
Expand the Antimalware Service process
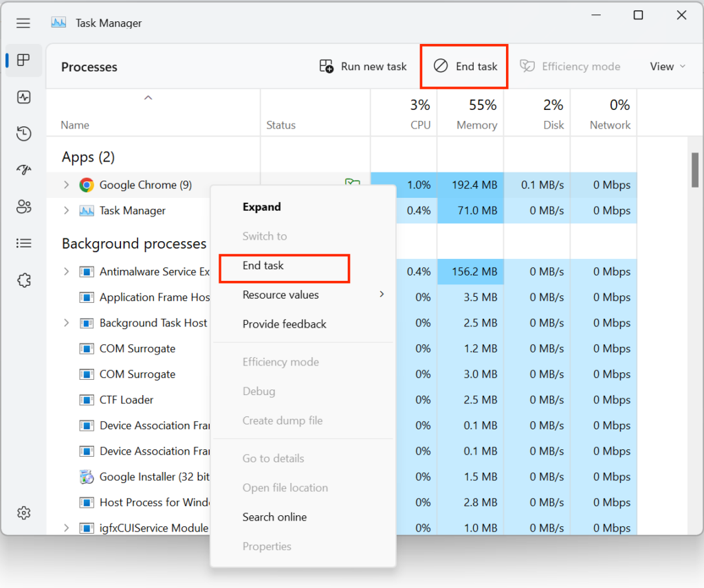[67, 271]
